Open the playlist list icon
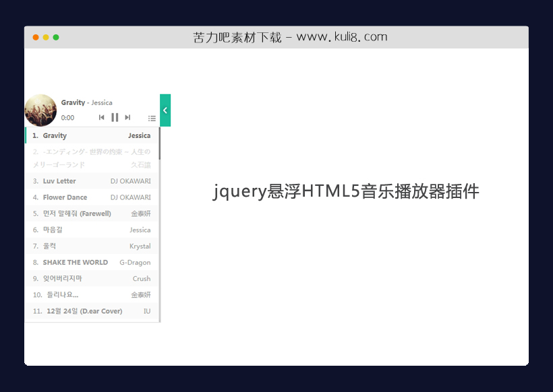Image resolution: width=553 pixels, height=392 pixels. (152, 118)
